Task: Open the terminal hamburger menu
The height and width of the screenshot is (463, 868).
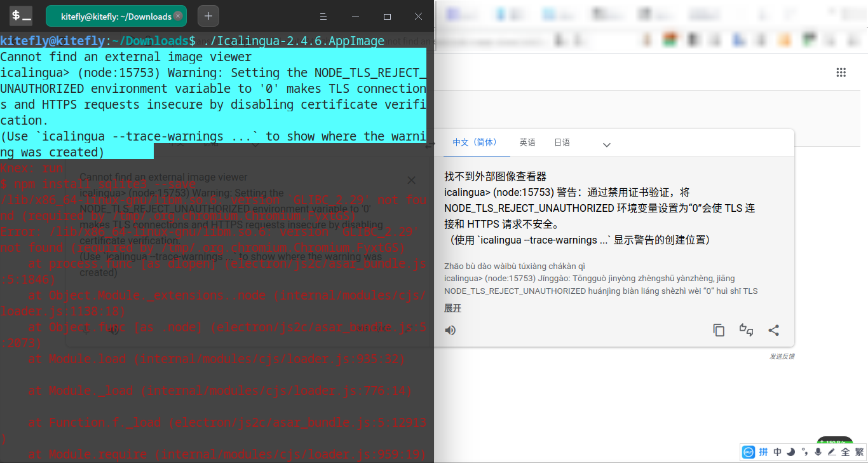Action: [x=323, y=16]
